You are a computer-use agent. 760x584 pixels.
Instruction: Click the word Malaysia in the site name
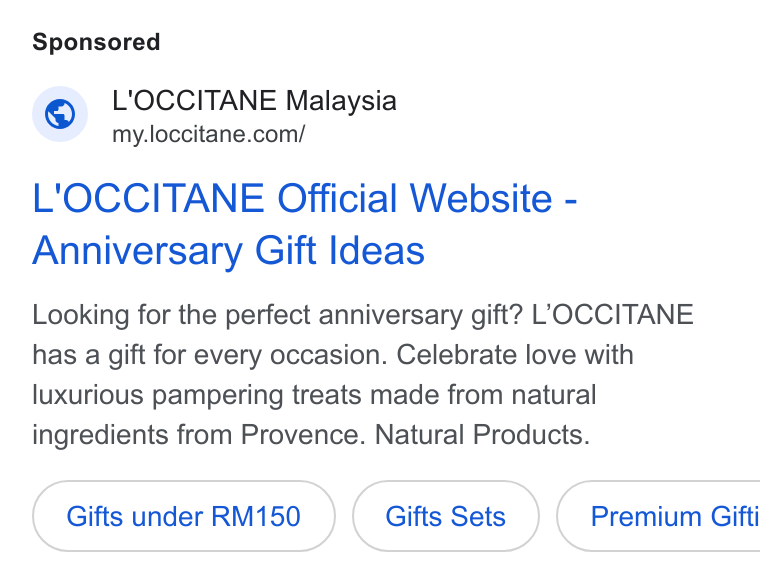coord(341,101)
